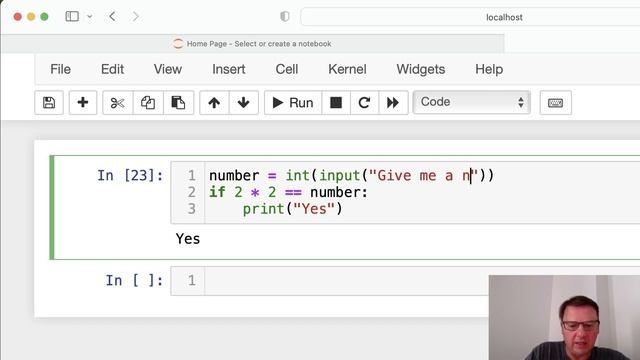Click the 'Yes' cell output
This screenshot has height=360, width=640.
(188, 239)
